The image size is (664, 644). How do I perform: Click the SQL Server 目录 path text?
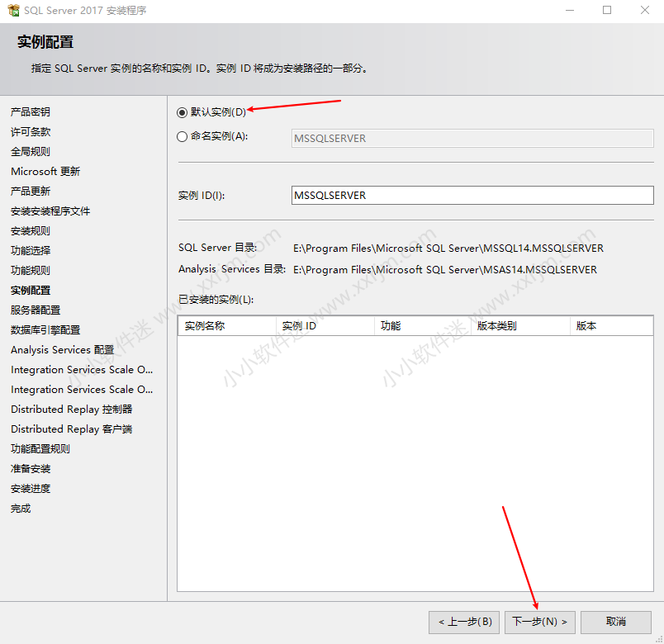click(448, 249)
